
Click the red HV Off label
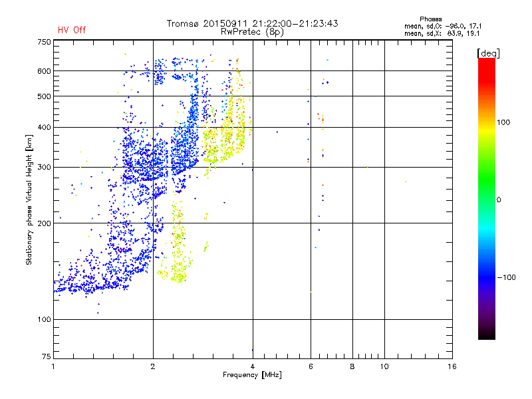(72, 30)
